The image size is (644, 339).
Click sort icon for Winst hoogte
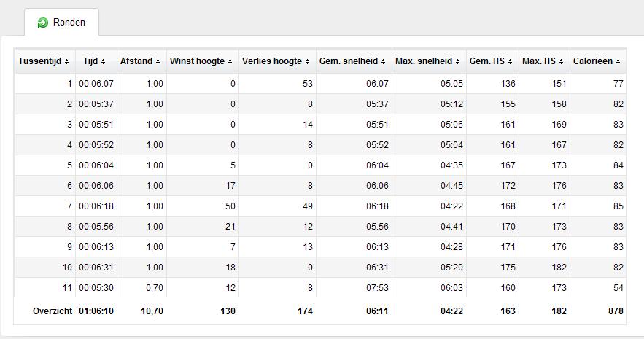(230, 61)
